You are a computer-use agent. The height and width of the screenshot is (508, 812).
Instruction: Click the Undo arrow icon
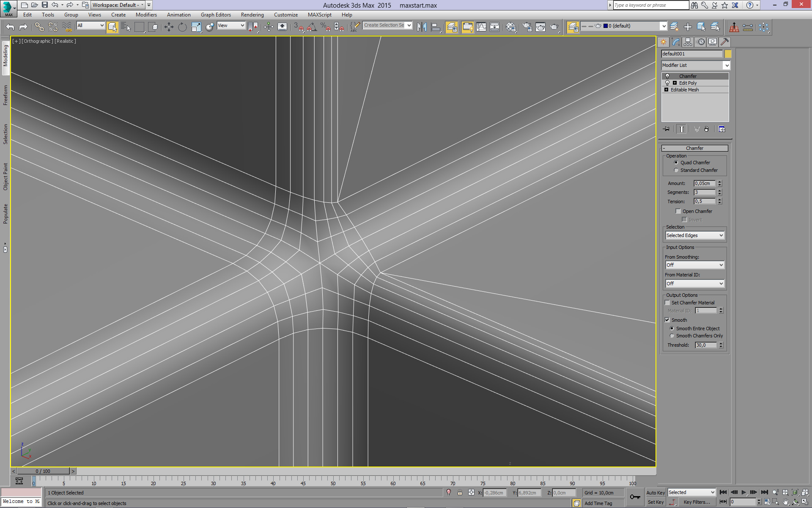coord(10,27)
